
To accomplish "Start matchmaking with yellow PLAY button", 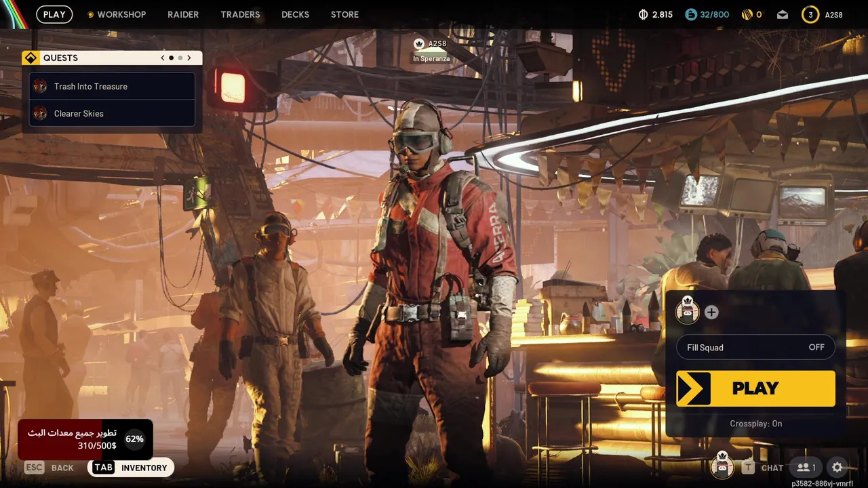I will [755, 388].
